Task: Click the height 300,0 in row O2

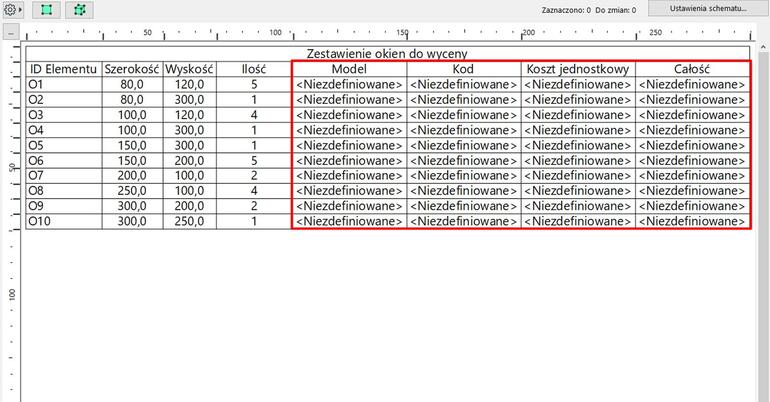Action: point(190,100)
